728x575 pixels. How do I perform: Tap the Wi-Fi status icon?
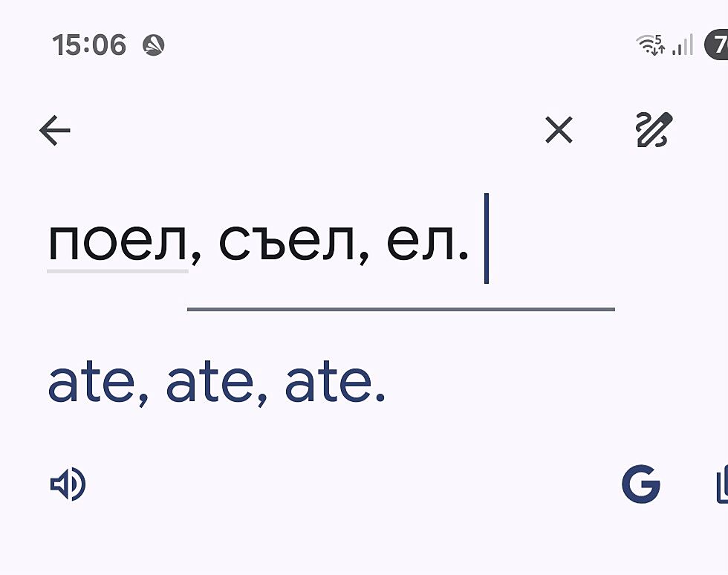pos(651,45)
